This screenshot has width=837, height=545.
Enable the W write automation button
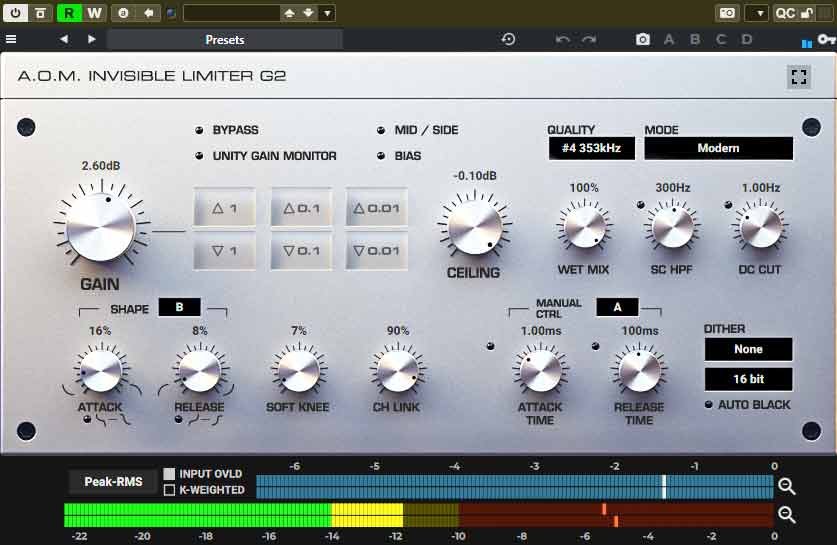[94, 12]
